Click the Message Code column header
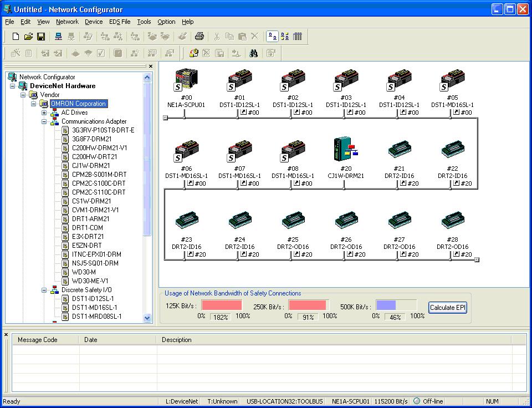This screenshot has height=408, width=532. 46,340
